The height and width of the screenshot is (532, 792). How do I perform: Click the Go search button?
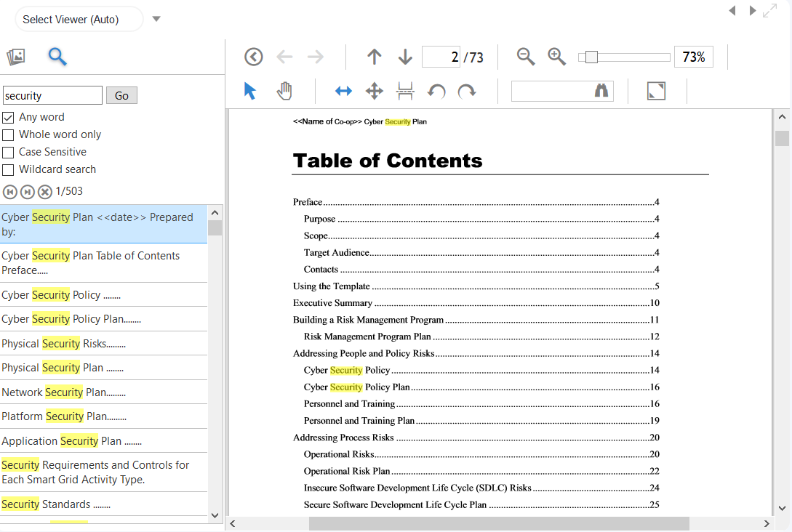click(x=121, y=95)
